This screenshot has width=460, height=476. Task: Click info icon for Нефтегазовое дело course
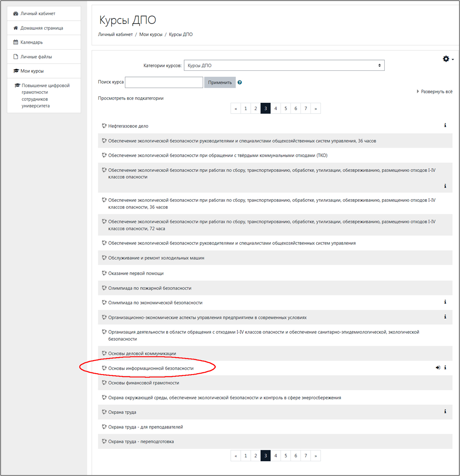click(x=445, y=125)
